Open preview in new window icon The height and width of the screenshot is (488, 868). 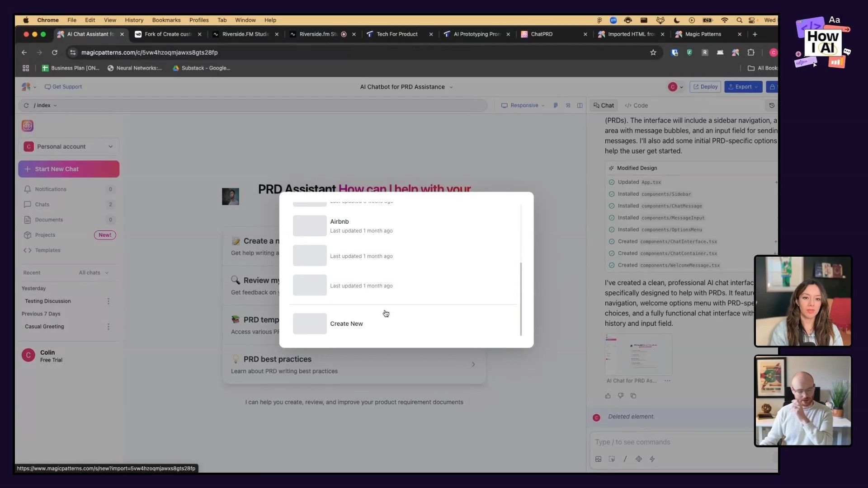pos(568,105)
